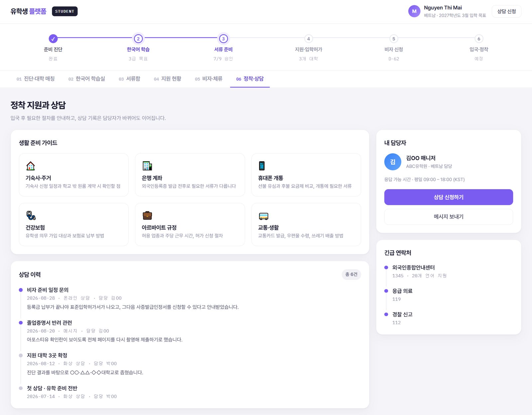Select the 정착·상담 tab
The width and height of the screenshot is (532, 415).
[x=250, y=79]
